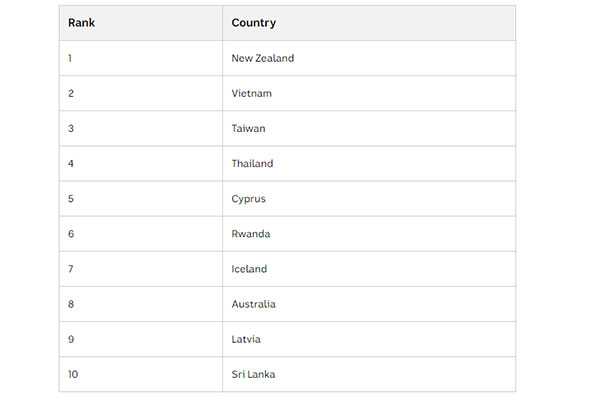Click the Iceland cell
600x400 pixels.
pyautogui.click(x=249, y=269)
